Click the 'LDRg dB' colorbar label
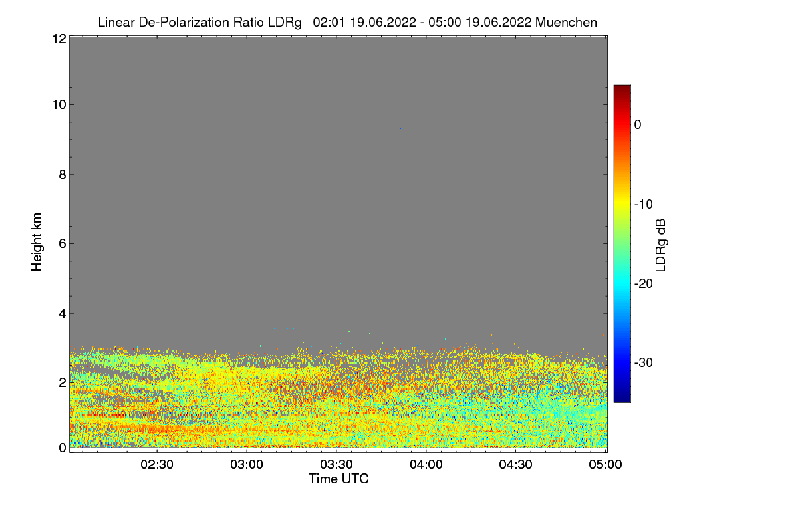This screenshot has height=532, width=798. (x=660, y=244)
